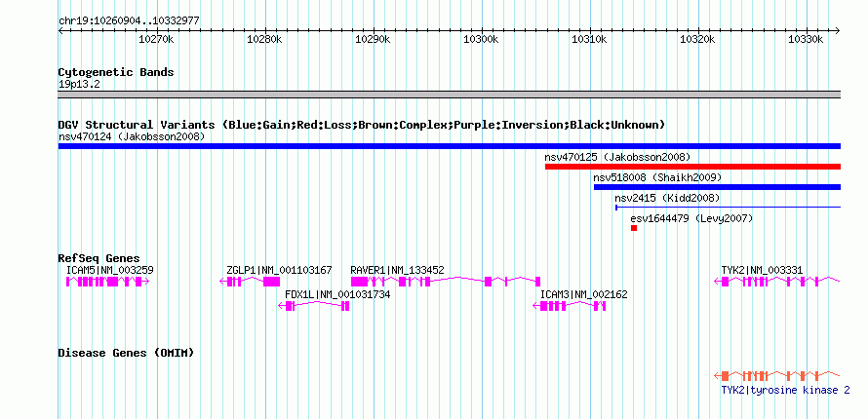The image size is (868, 419).
Task: Click the RAVER1 gene model glyph
Action: (446, 282)
